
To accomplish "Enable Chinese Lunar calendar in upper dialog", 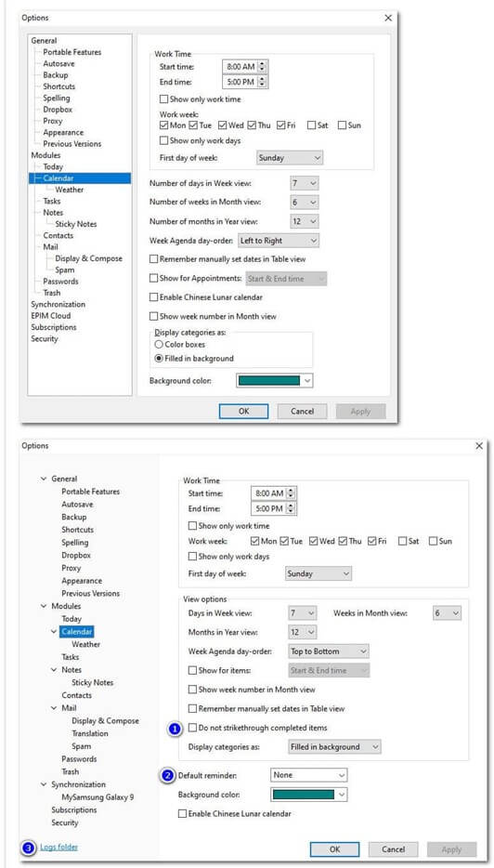I will coord(153,297).
